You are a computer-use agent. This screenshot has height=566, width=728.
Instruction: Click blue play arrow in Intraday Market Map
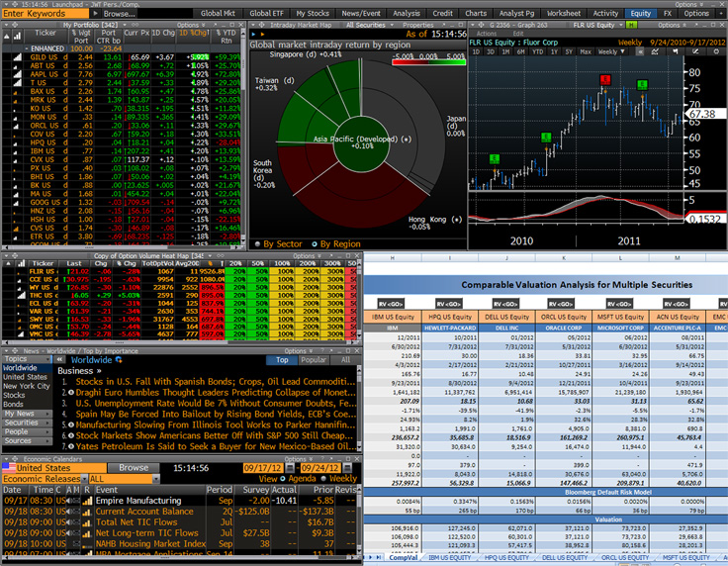[253, 35]
